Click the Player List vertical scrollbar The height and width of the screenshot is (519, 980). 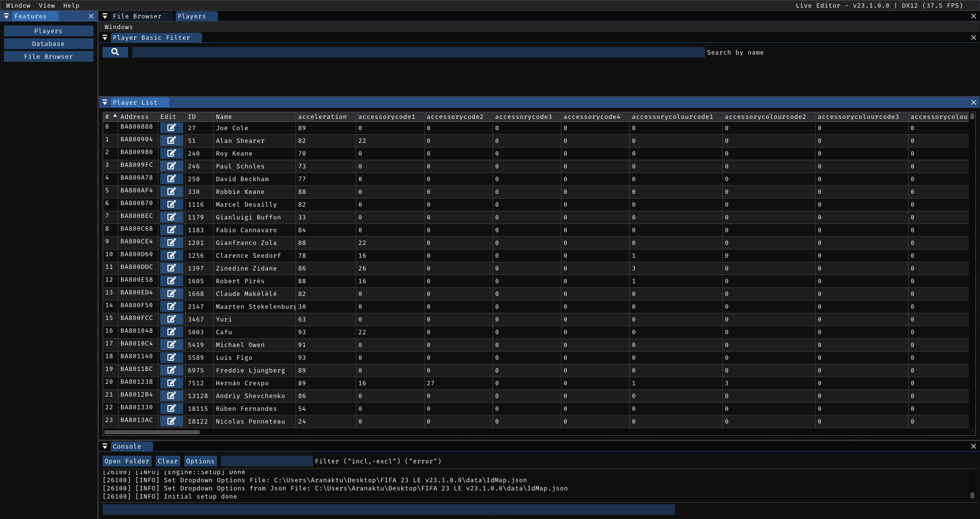972,116
